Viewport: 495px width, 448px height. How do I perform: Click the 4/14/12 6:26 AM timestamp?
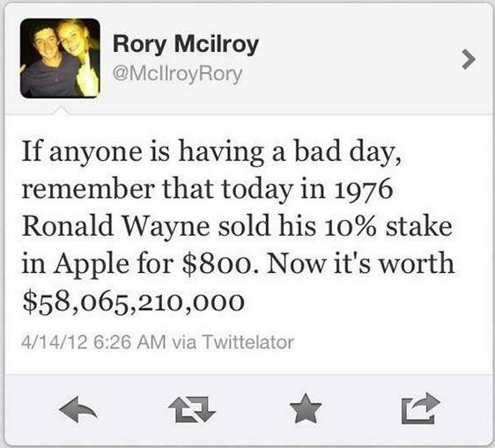pyautogui.click(x=93, y=342)
